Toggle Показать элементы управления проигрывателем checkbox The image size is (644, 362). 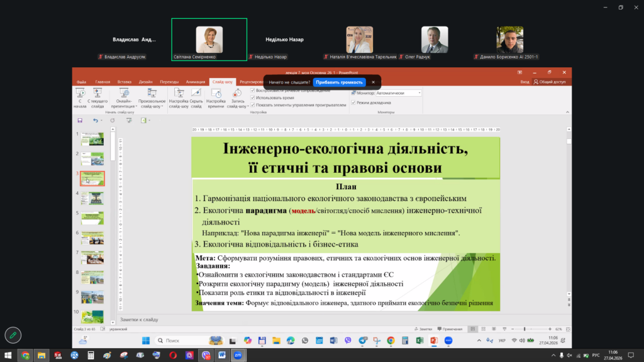[253, 105]
